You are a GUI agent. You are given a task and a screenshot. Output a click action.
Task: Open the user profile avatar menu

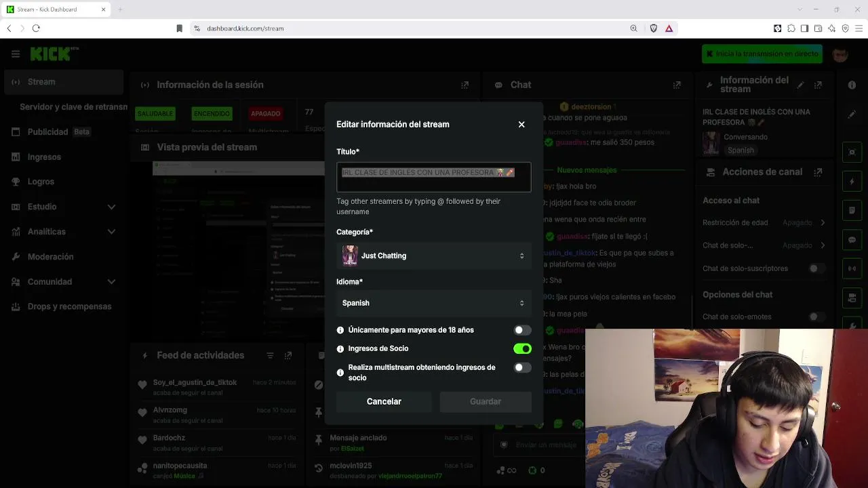point(840,54)
